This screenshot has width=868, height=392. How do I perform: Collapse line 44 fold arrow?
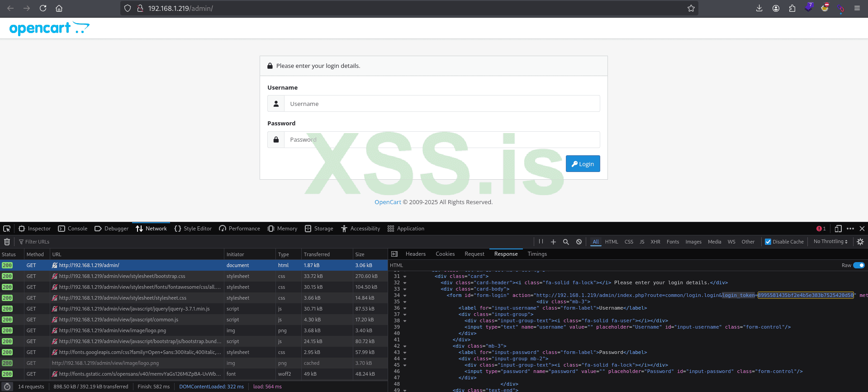tap(405, 359)
